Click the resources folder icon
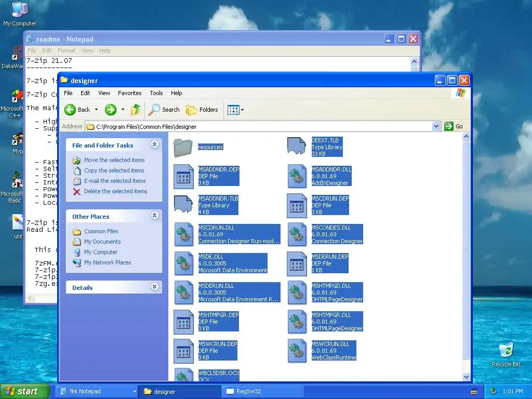The image size is (532, 399). pos(183,148)
